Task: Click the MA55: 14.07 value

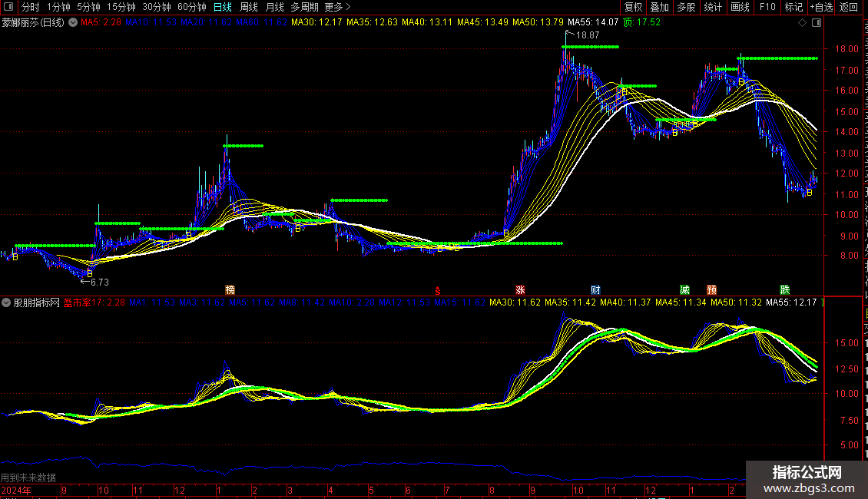Action: click(593, 22)
